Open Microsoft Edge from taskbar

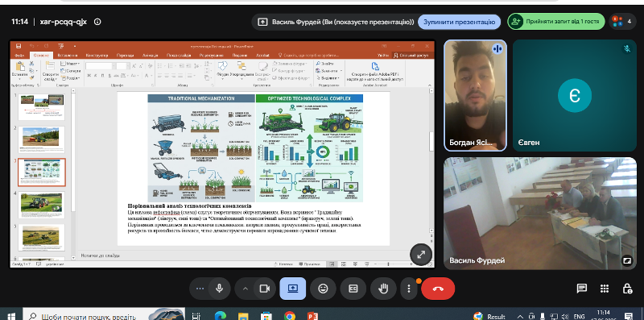(220, 316)
